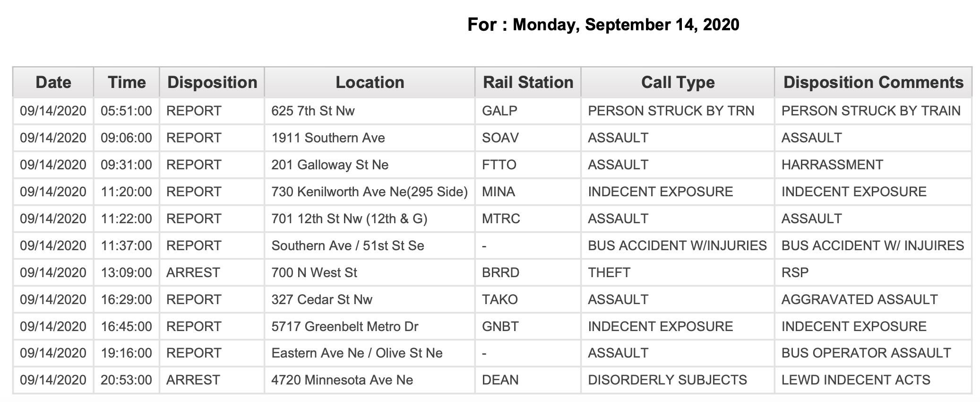
Task: Click the 5717 Greenbelt Metro Dr location
Action: pyautogui.click(x=345, y=326)
